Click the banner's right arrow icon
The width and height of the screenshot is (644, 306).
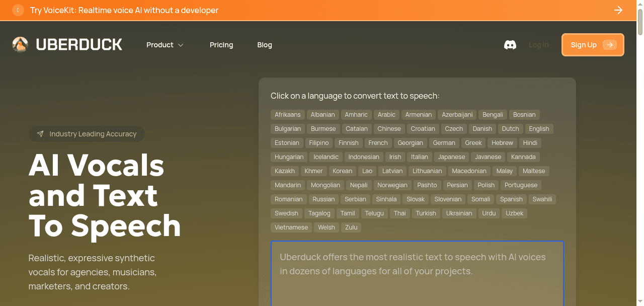[618, 10]
